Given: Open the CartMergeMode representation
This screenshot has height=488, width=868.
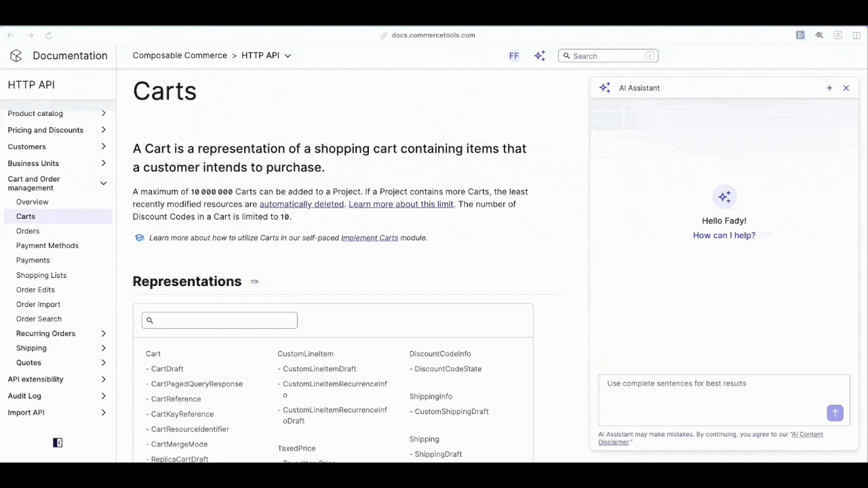Looking at the screenshot, I should [x=179, y=445].
